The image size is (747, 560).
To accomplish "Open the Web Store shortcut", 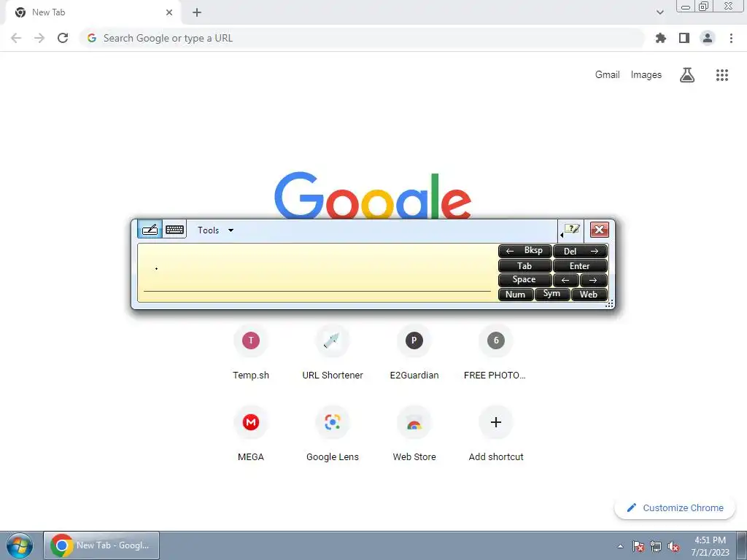I will tap(414, 435).
